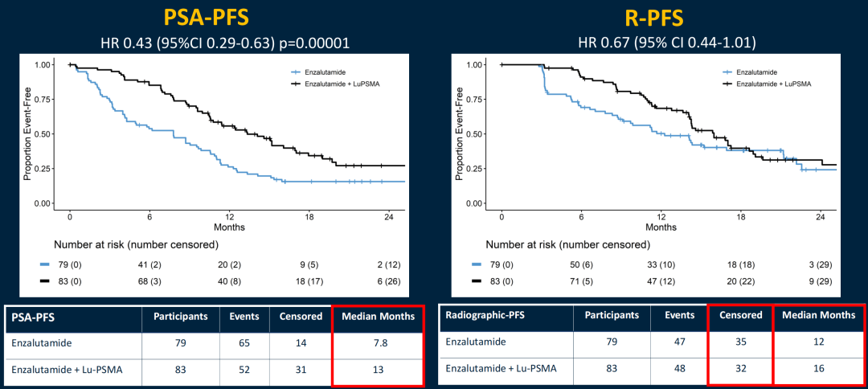Screen dimensions: 868x389
Task: Click Censored header in Radiographic-PFS table
Action: coord(739,316)
